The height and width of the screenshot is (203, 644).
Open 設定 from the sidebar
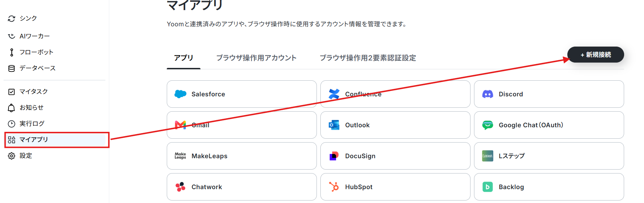coord(26,155)
